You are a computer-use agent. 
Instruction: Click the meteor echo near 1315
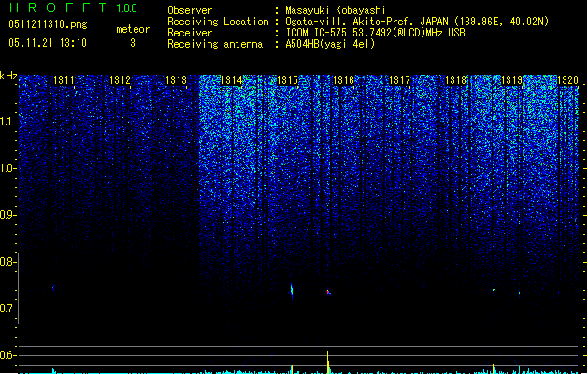(292, 291)
